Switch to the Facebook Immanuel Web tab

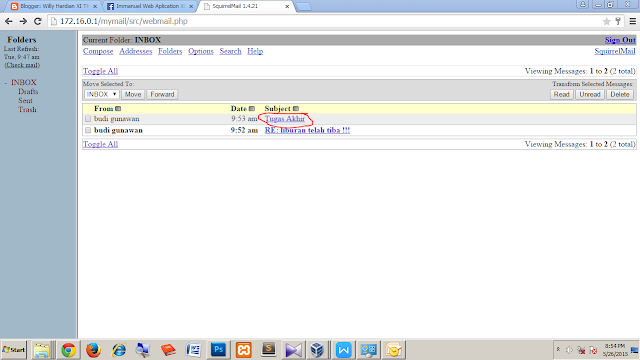[x=150, y=7]
